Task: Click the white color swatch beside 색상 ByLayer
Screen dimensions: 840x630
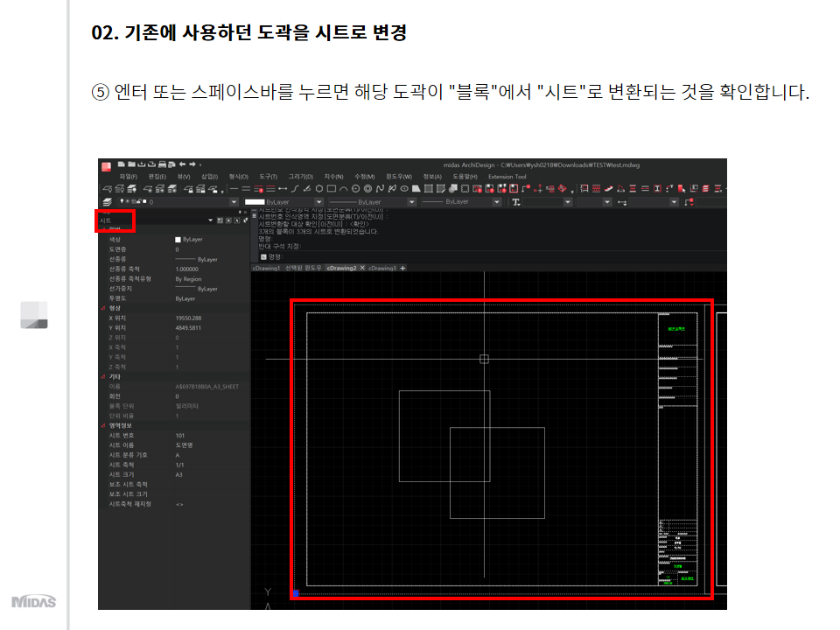Action: pos(178,240)
